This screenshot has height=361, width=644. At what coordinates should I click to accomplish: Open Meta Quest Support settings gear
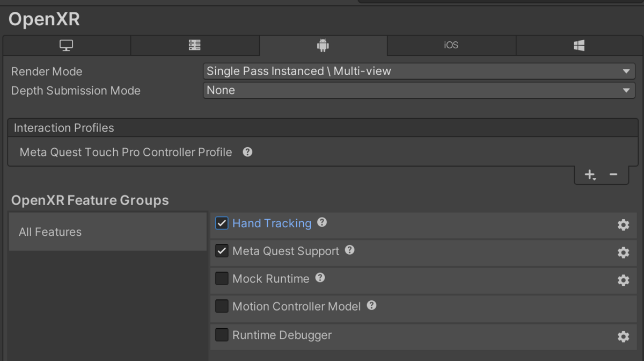pyautogui.click(x=623, y=252)
